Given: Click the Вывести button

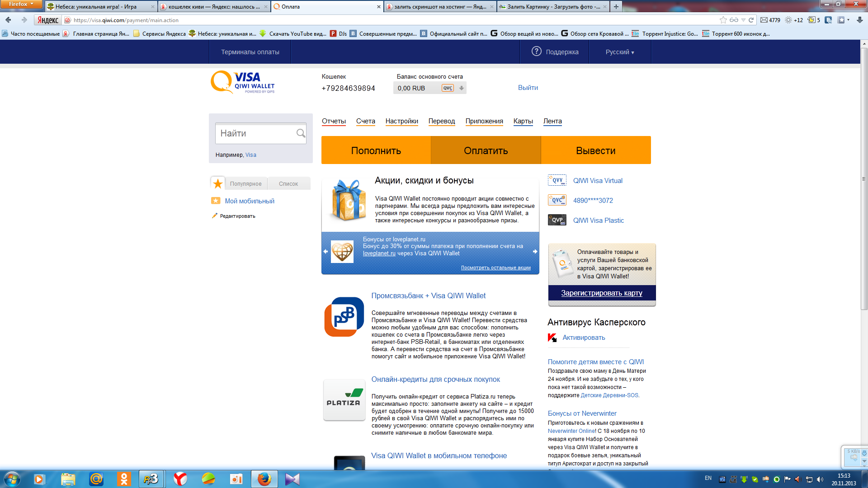Looking at the screenshot, I should coord(596,150).
